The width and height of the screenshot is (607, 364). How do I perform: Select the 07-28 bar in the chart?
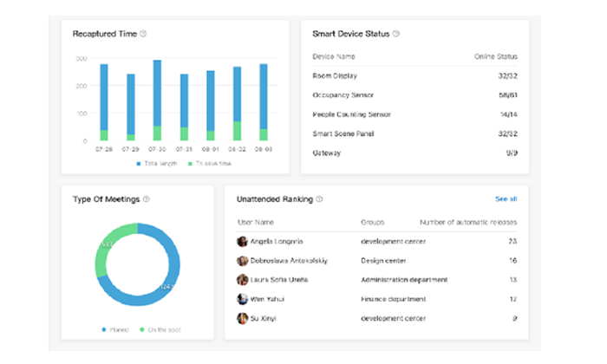point(104,102)
